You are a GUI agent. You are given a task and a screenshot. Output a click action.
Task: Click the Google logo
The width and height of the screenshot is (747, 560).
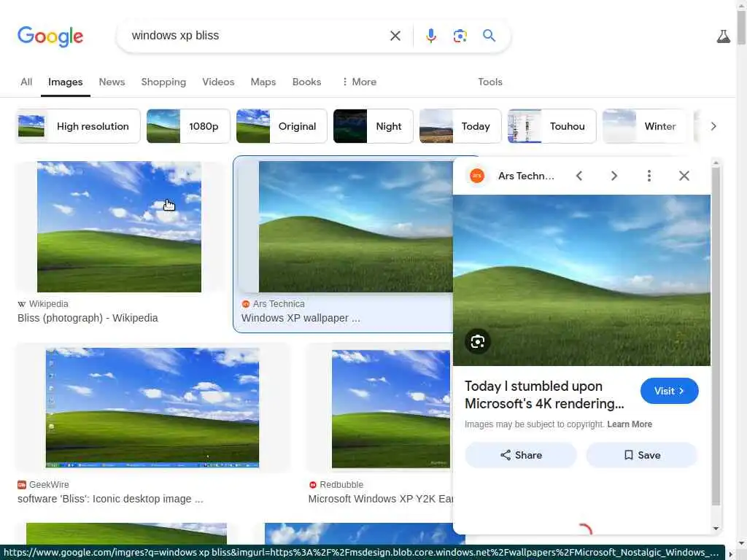[x=50, y=36]
